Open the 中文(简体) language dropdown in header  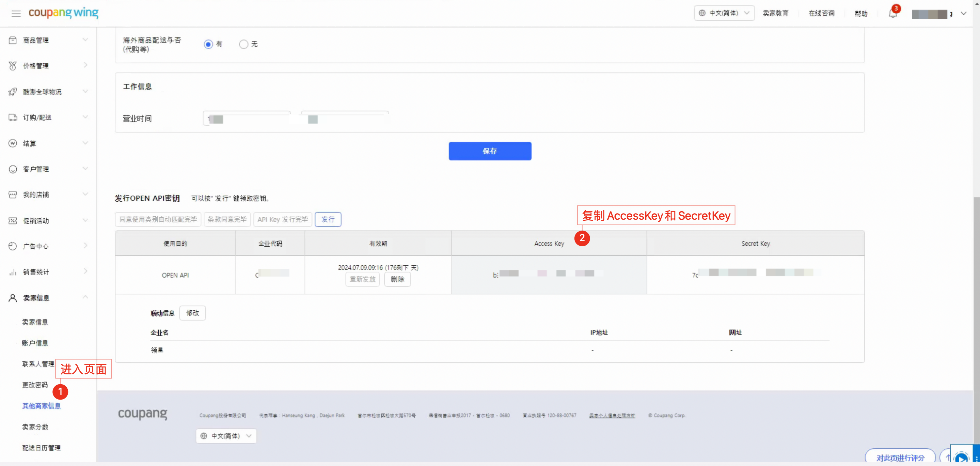tap(724, 13)
